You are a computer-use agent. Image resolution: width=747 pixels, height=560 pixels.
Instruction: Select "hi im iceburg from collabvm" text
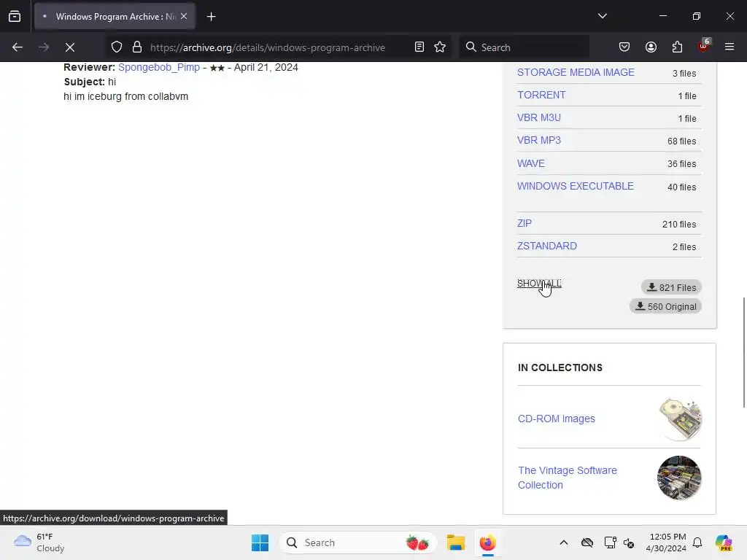[125, 96]
